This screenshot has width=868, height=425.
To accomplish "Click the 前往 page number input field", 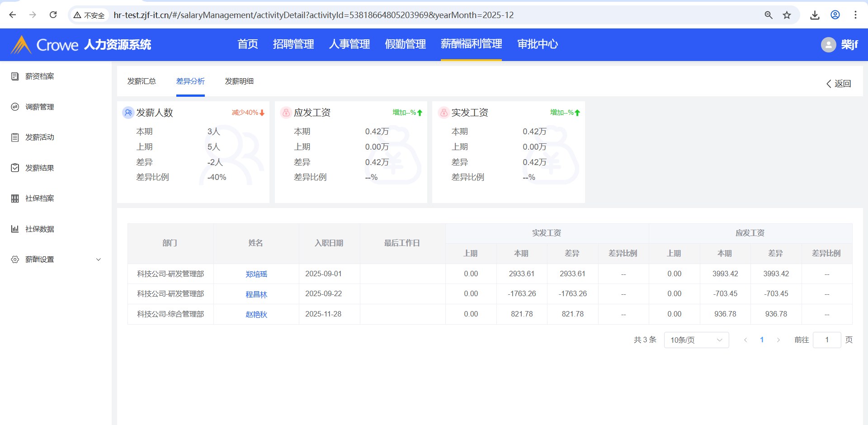I will tap(826, 340).
